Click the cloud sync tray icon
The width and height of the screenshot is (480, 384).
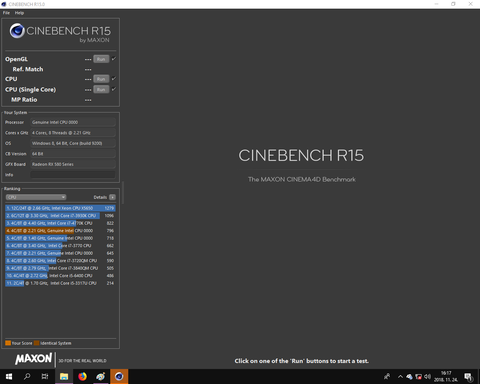tap(409, 377)
